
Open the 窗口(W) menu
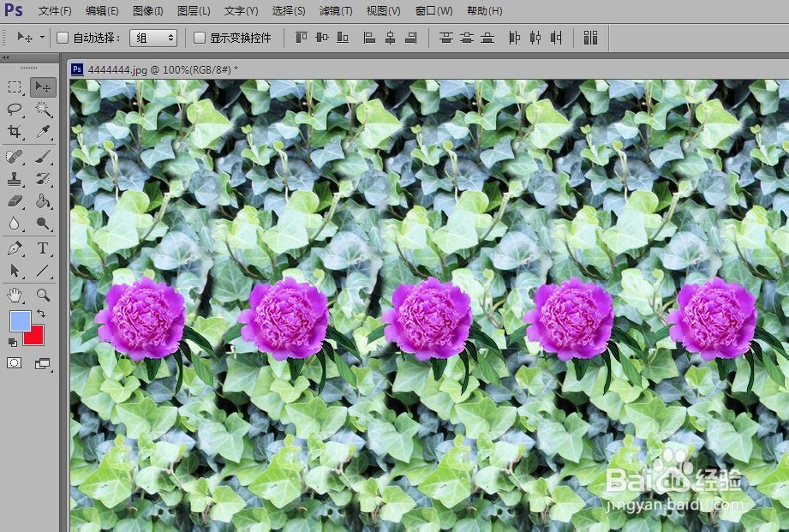coord(433,10)
